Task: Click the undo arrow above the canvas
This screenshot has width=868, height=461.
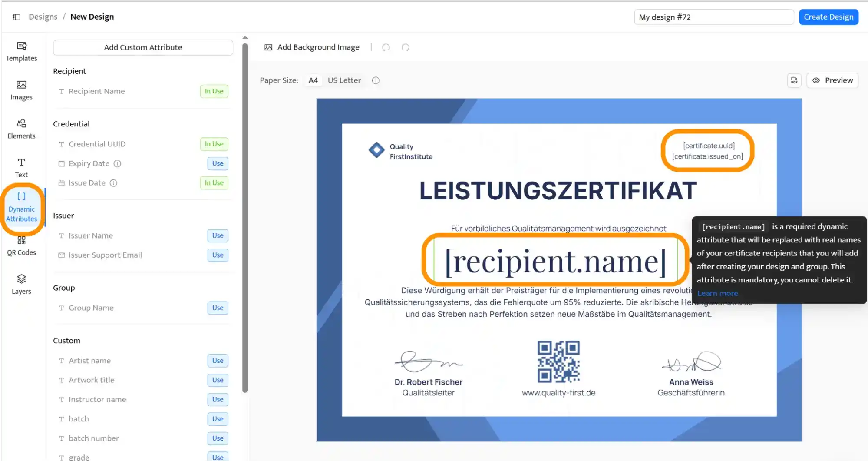Action: [386, 47]
